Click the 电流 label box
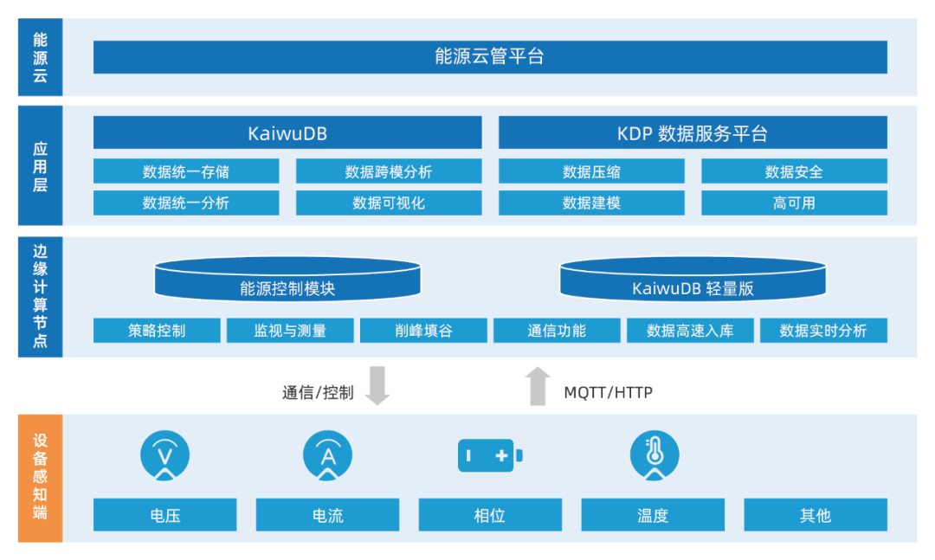The image size is (935, 560). tap(327, 515)
